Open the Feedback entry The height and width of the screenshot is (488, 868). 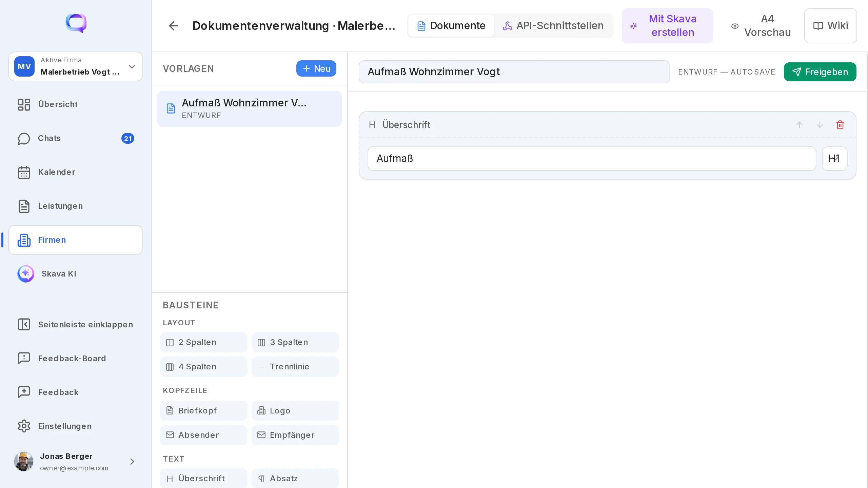pyautogui.click(x=76, y=392)
